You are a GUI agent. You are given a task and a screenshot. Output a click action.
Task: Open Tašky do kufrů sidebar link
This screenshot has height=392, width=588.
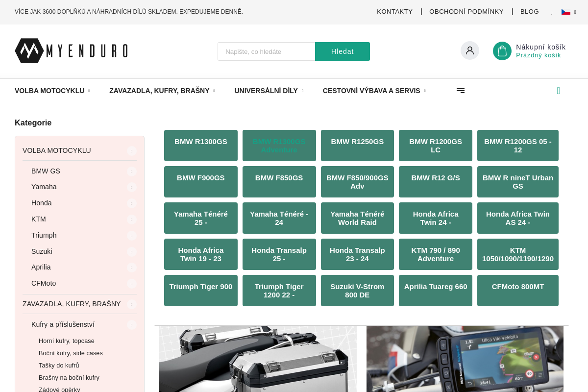(x=59, y=365)
